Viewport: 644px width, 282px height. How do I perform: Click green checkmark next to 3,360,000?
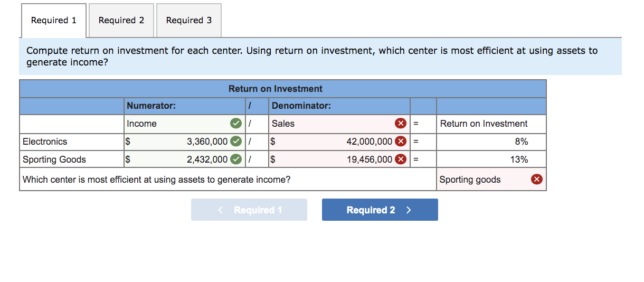coord(236,142)
